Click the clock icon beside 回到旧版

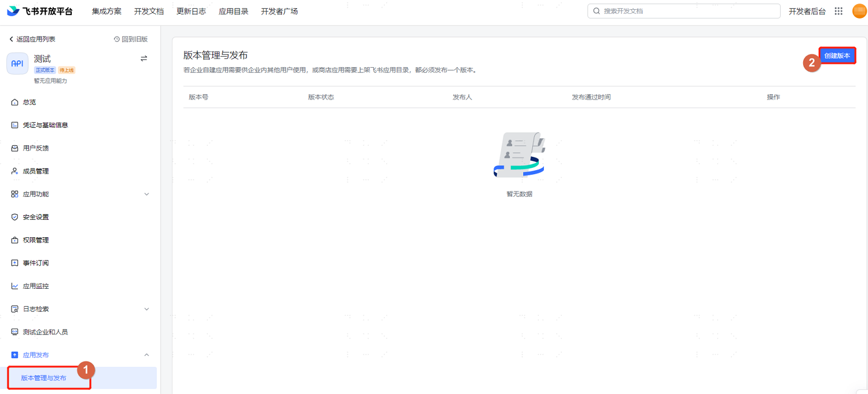tap(117, 39)
